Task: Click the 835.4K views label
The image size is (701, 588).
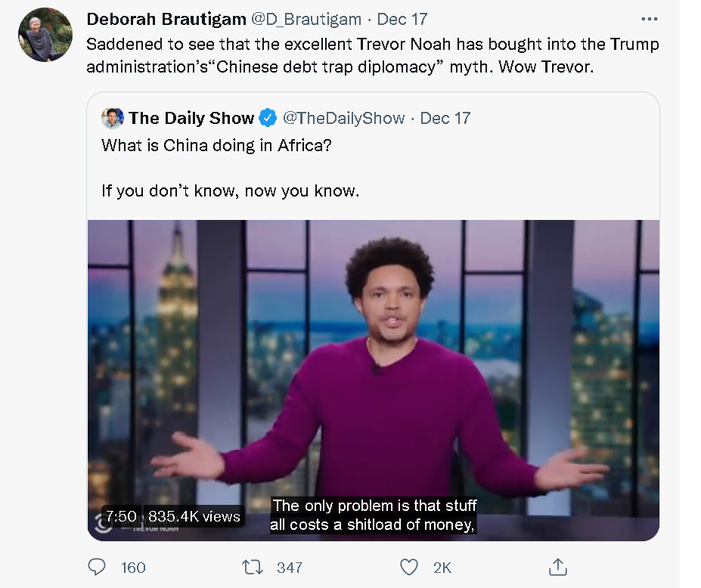Action: pos(194,516)
